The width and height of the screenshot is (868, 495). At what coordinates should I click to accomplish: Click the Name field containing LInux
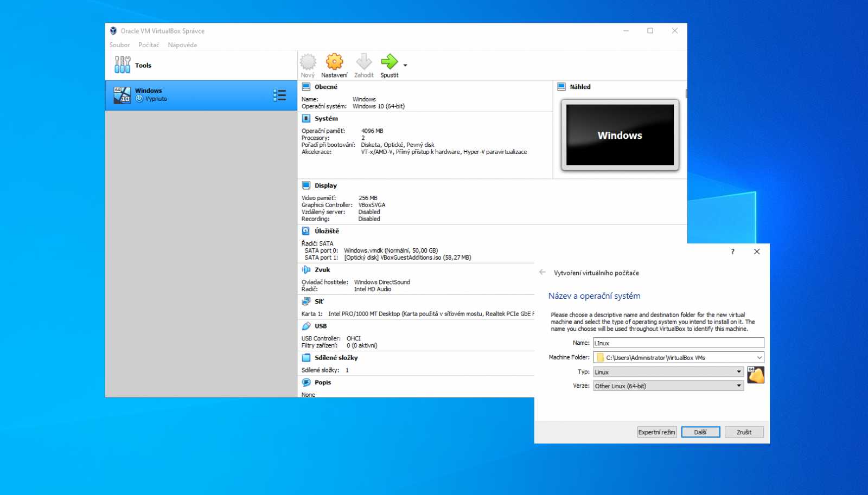tap(678, 343)
